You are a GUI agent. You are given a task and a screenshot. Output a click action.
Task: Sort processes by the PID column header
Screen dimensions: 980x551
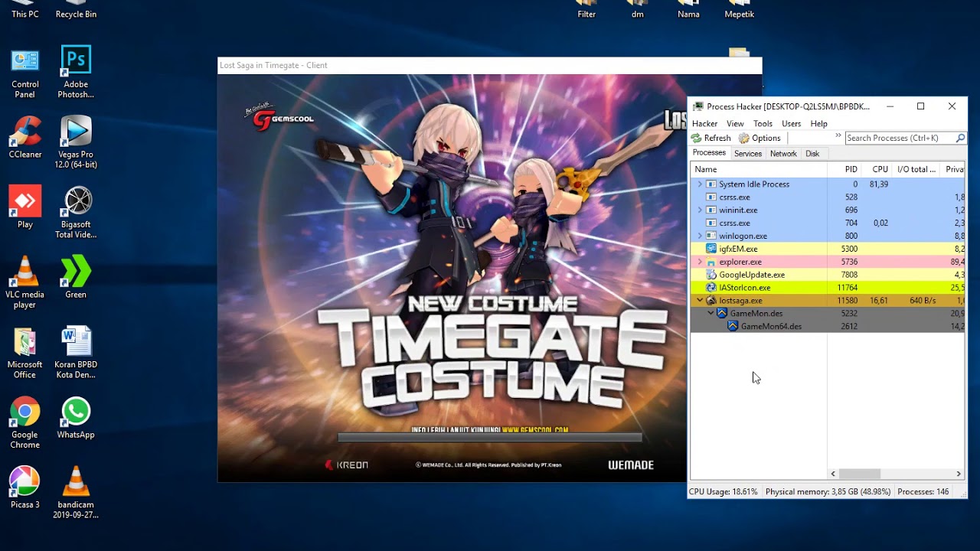tap(844, 169)
